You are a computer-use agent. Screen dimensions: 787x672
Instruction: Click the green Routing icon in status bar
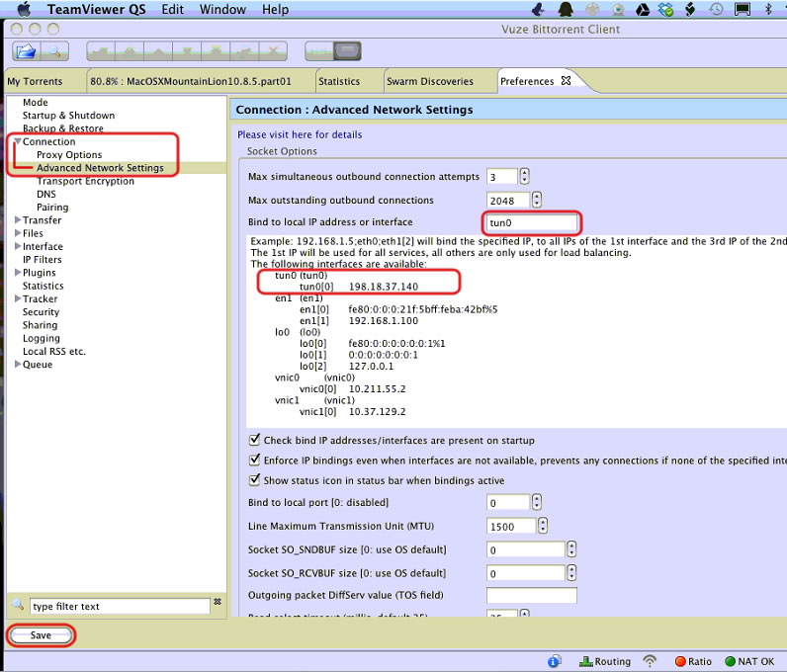pos(585,661)
